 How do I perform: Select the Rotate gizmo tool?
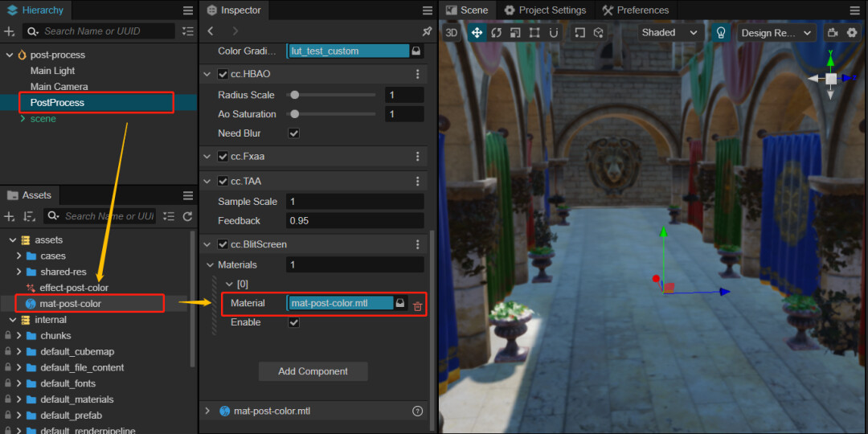(x=496, y=33)
